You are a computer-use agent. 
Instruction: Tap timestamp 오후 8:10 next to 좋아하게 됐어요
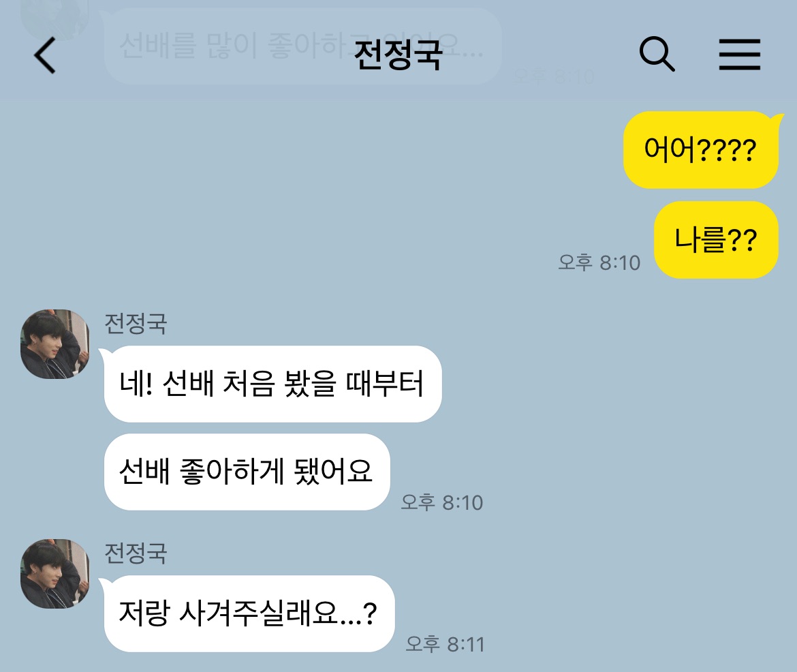(x=441, y=502)
